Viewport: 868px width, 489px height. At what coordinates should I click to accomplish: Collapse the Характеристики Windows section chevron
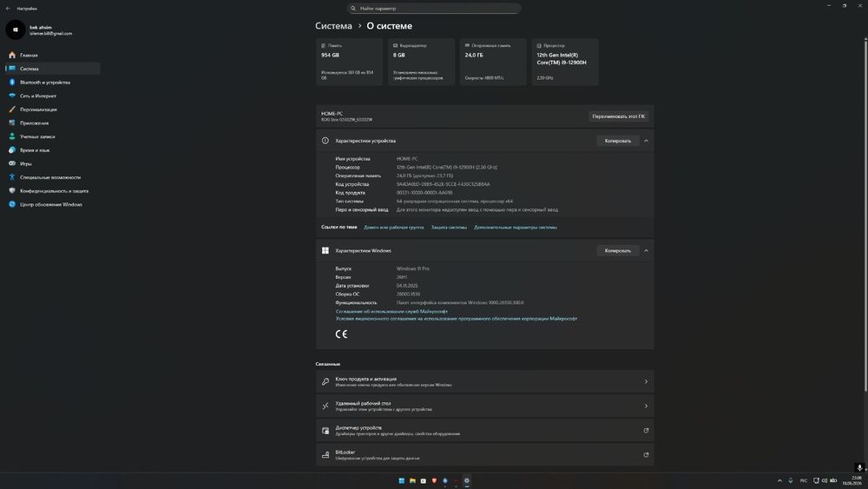(x=646, y=250)
